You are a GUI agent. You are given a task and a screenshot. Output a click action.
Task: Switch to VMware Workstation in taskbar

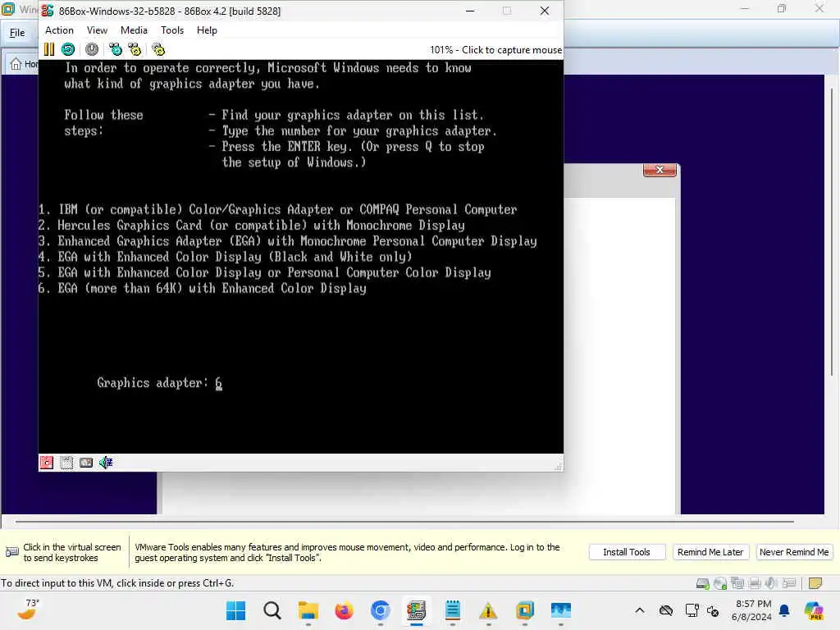[525, 610]
